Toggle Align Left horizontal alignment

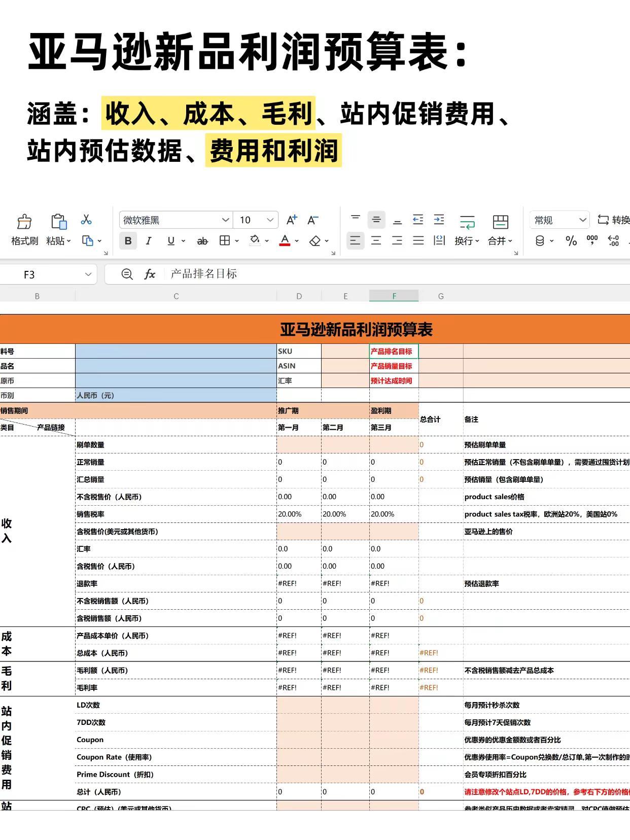[355, 241]
